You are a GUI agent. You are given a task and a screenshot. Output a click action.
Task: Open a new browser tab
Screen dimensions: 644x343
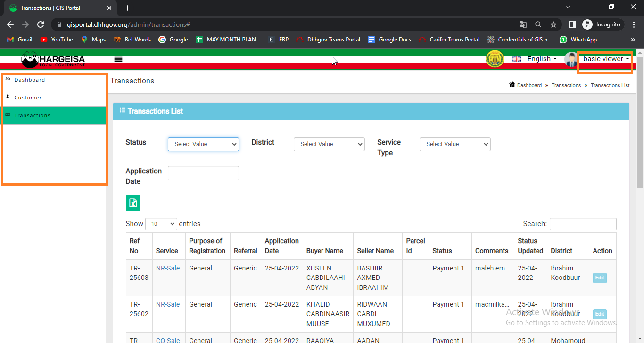click(127, 8)
